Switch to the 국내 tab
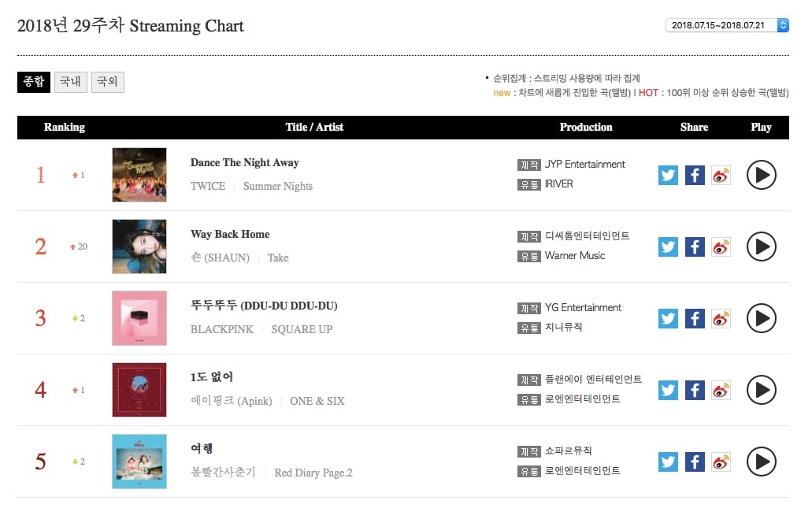The width and height of the screenshot is (812, 508). 71,82
